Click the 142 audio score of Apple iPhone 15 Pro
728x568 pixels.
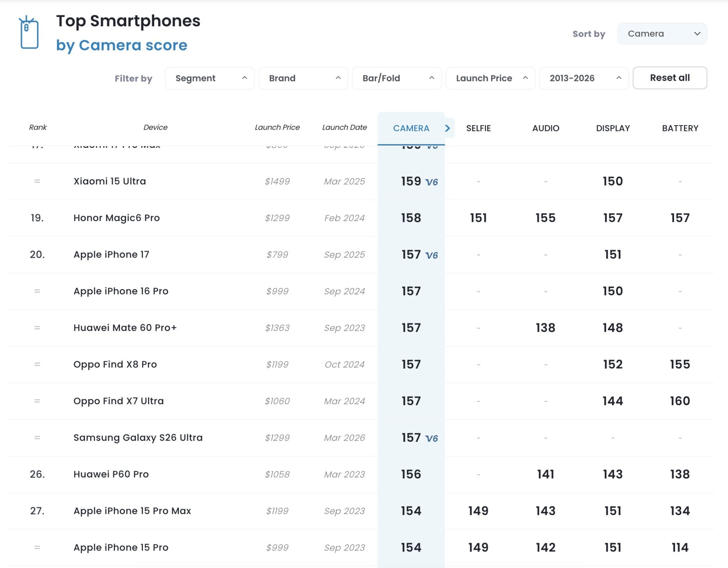[546, 547]
